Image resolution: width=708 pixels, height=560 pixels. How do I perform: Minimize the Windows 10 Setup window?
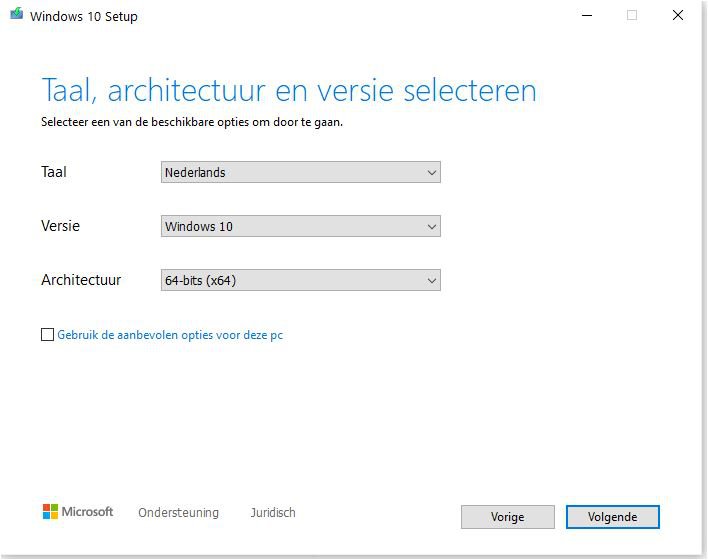[587, 15]
